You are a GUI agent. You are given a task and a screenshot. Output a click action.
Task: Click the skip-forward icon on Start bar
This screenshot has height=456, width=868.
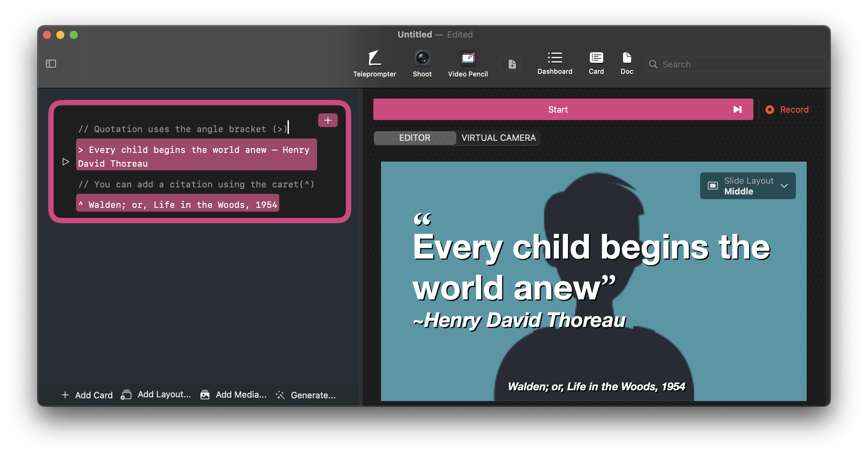pos(737,110)
